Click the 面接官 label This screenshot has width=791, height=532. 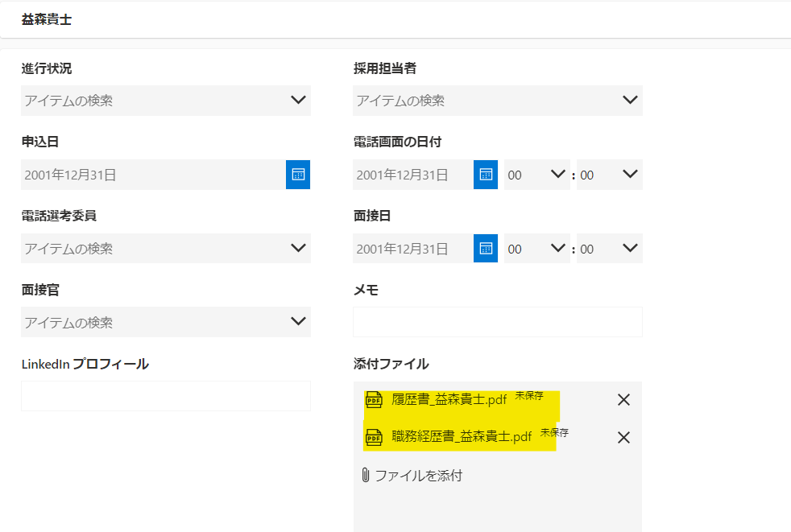click(x=40, y=290)
